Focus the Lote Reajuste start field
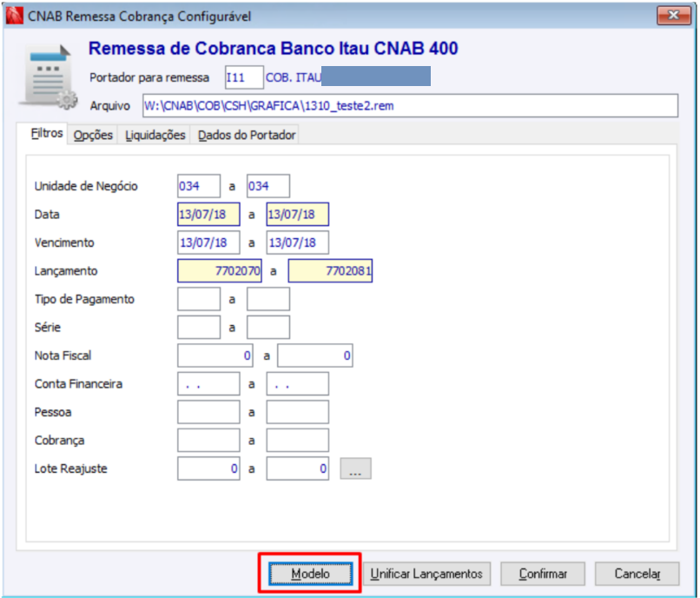Screen dimensions: 700x598 click(208, 468)
